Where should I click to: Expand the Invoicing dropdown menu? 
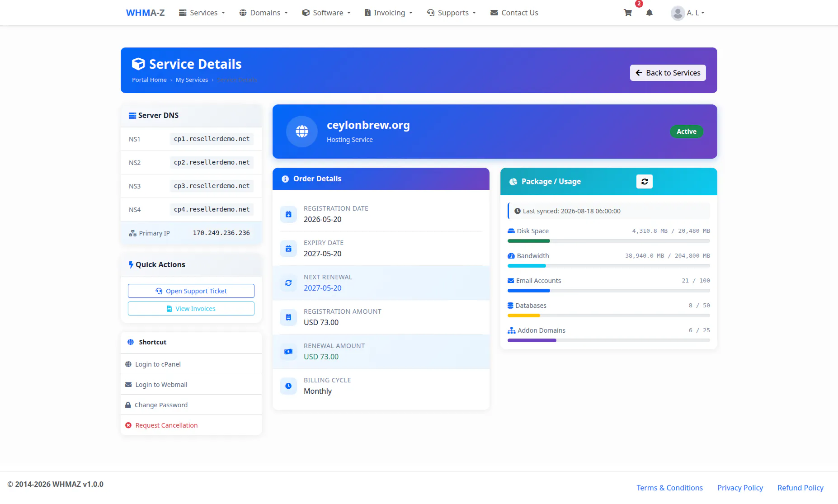tap(389, 13)
